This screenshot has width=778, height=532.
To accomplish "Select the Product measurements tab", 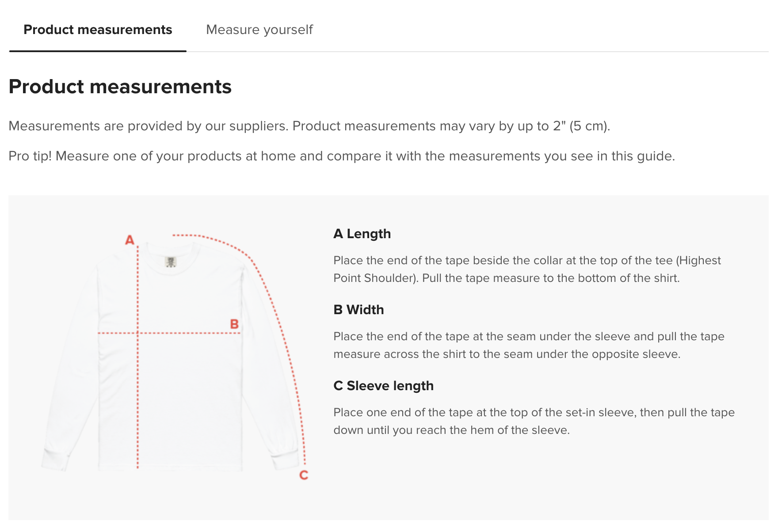I will click(98, 30).
